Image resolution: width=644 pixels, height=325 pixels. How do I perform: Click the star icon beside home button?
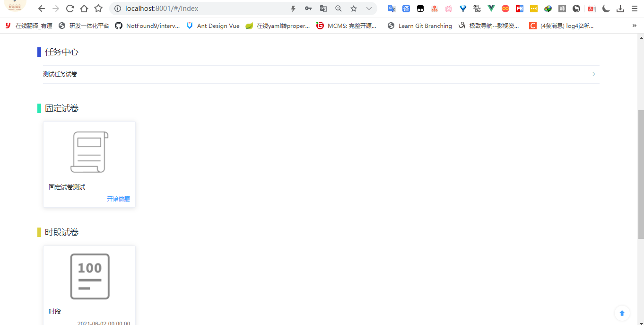click(x=98, y=9)
